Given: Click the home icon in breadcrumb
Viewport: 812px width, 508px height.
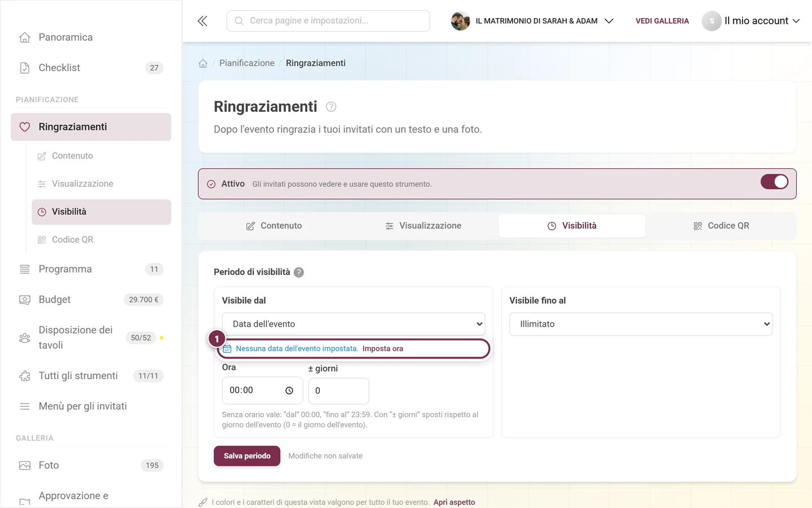Looking at the screenshot, I should (x=203, y=63).
